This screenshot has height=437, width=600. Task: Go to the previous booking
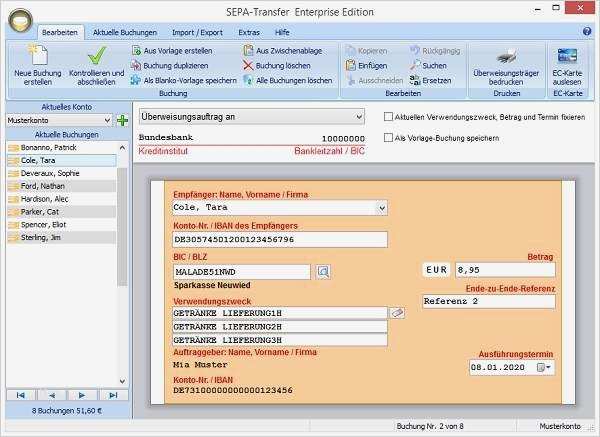pyautogui.click(x=52, y=395)
